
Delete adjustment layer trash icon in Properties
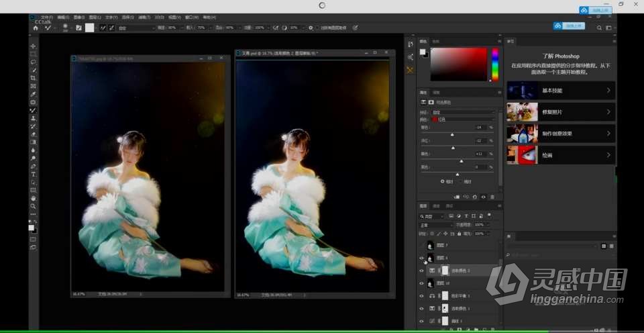click(x=492, y=197)
